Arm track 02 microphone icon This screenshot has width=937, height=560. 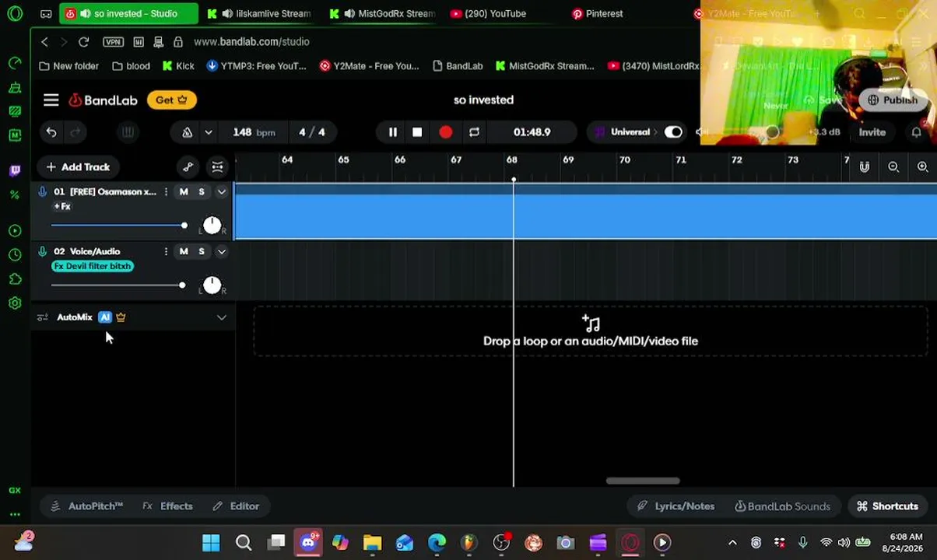[x=43, y=251]
